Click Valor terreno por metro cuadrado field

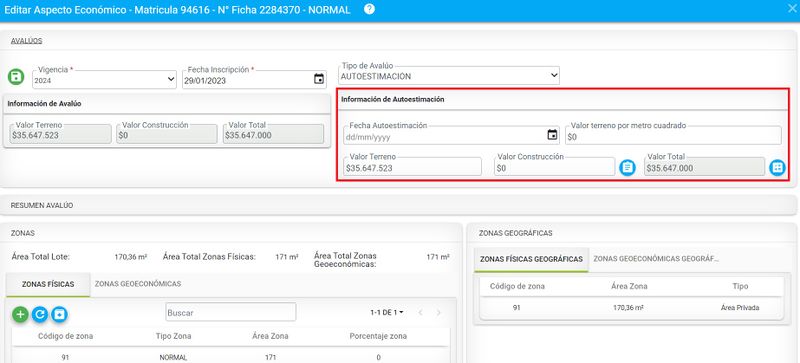673,136
